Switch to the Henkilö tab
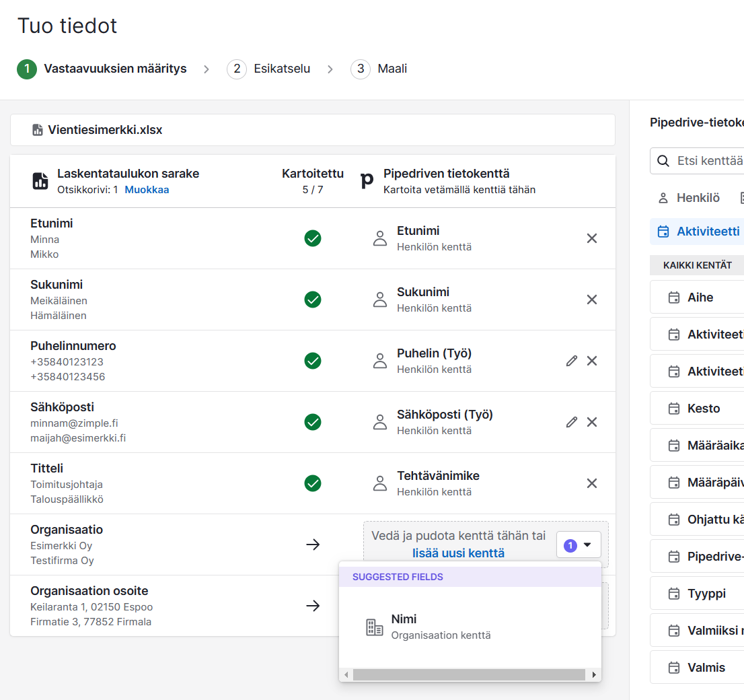The width and height of the screenshot is (744, 700). (x=689, y=198)
